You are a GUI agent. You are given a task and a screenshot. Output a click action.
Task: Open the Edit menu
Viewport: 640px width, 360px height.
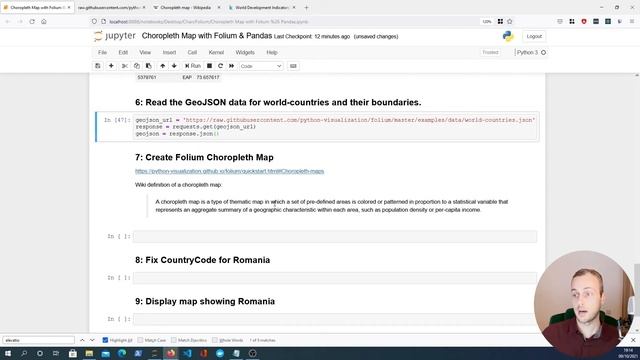pyautogui.click(x=123, y=52)
